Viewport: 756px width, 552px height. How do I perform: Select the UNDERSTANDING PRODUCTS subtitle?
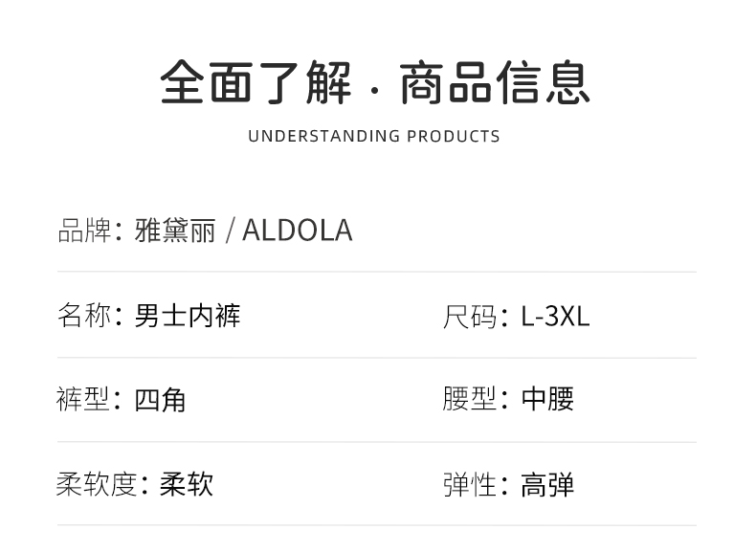point(374,136)
